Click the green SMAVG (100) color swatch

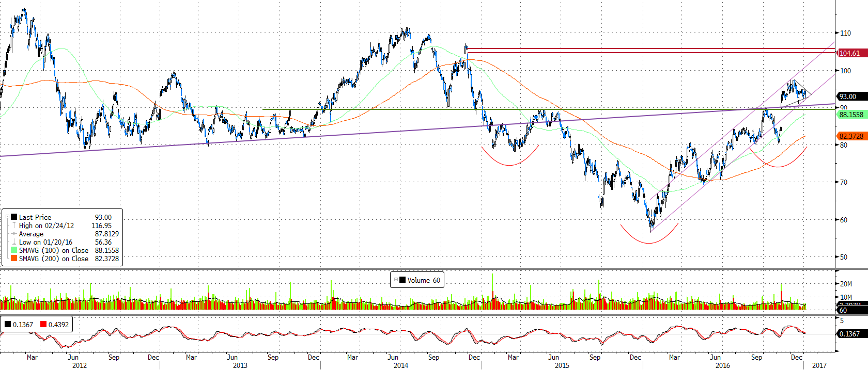pos(14,250)
